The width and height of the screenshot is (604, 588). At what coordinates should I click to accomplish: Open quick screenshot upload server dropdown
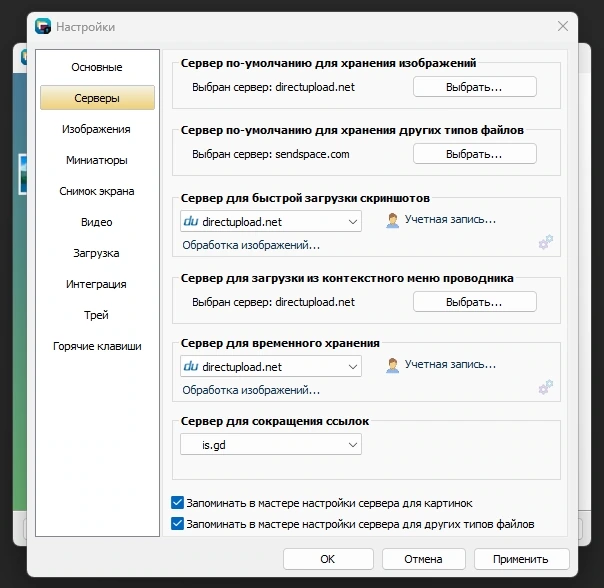tap(271, 221)
